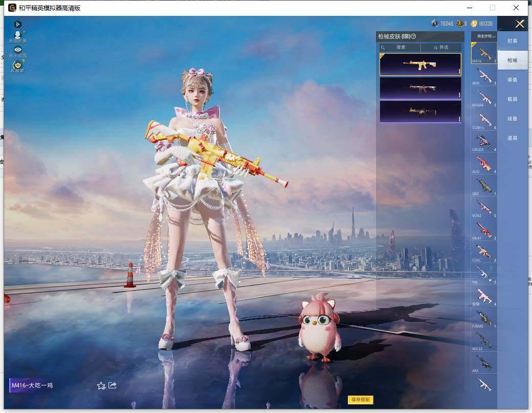Select the AKM weapon icon
Screen dimensions: 532x413
pos(484,75)
